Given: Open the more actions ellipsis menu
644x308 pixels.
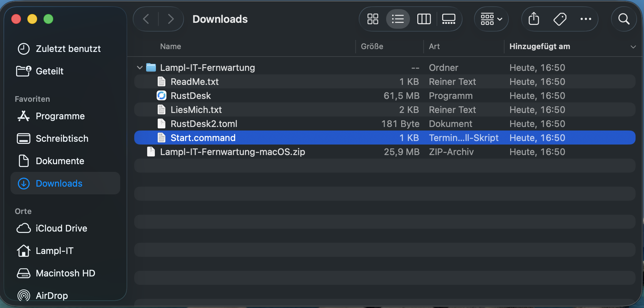Looking at the screenshot, I should coord(585,19).
